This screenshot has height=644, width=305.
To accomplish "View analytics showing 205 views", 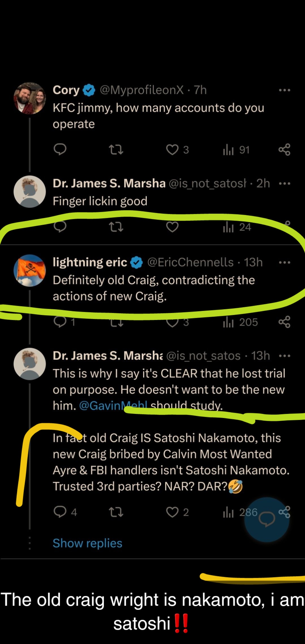I will (240, 322).
